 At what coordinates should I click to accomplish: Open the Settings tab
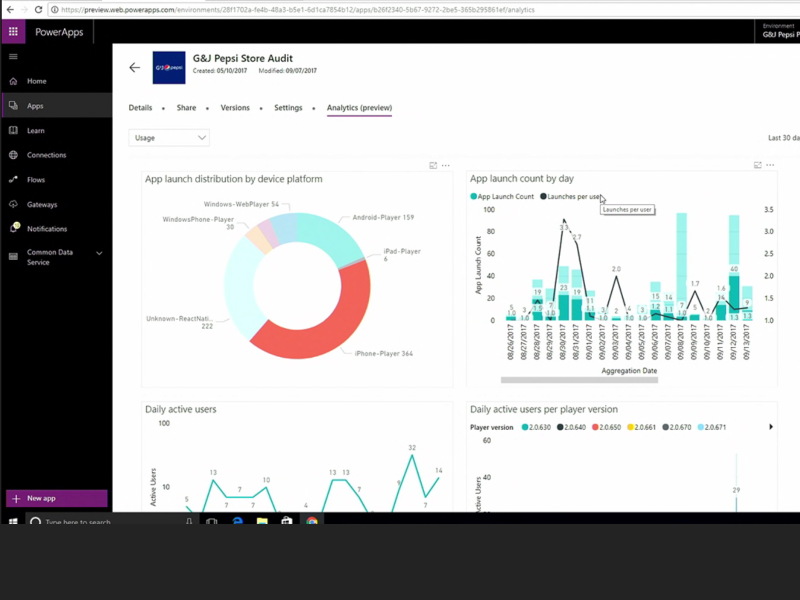coord(288,108)
